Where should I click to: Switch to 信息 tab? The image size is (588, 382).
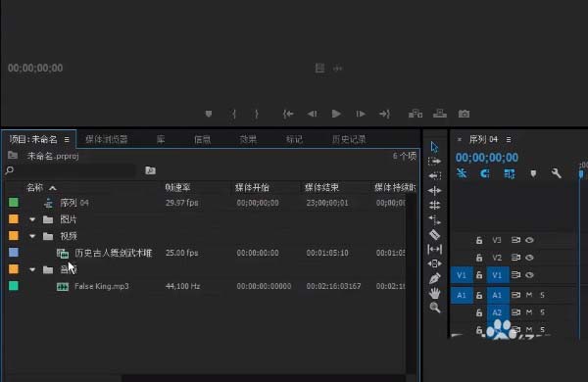click(203, 139)
